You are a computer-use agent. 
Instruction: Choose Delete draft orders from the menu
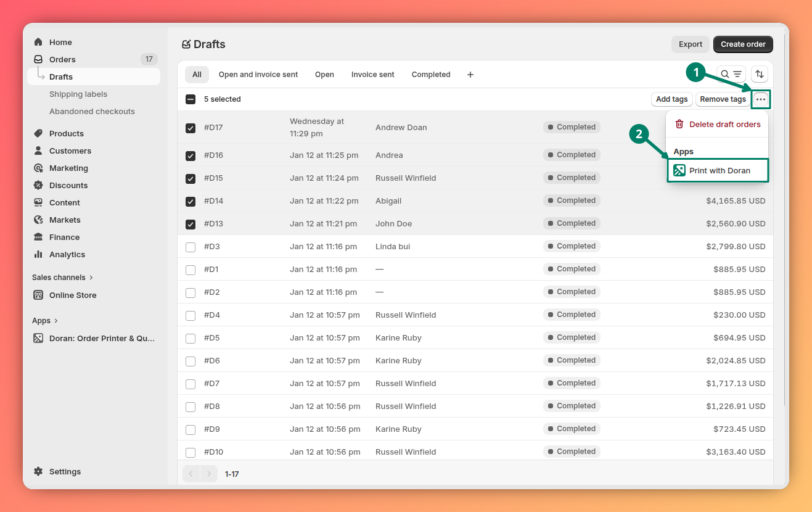(x=718, y=124)
